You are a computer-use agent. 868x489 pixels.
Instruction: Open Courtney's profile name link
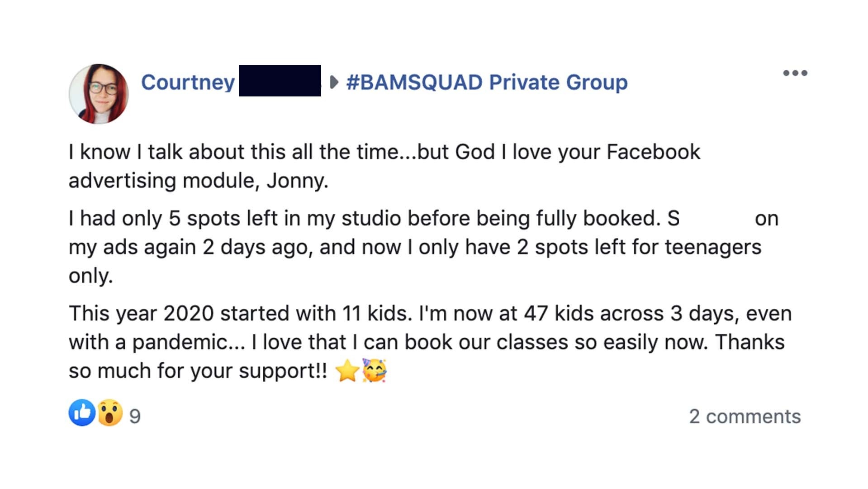click(x=188, y=82)
